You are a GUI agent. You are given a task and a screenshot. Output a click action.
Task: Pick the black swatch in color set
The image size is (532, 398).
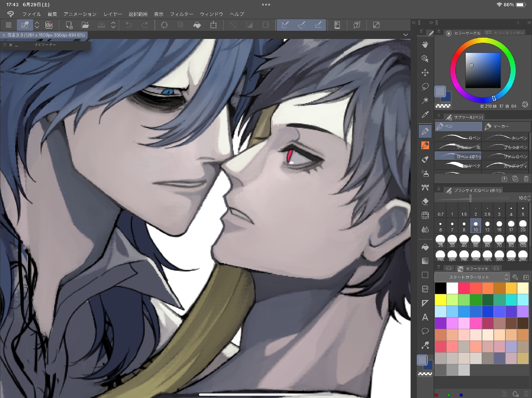(x=440, y=288)
